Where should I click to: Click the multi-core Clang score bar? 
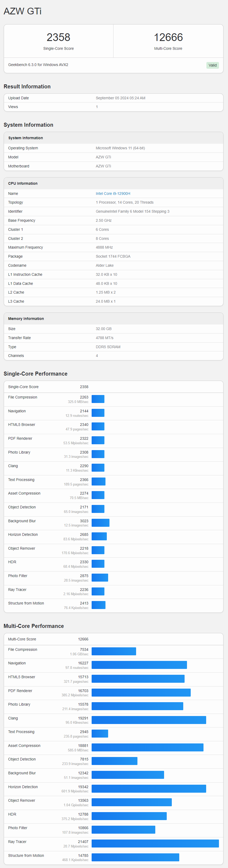point(148,720)
